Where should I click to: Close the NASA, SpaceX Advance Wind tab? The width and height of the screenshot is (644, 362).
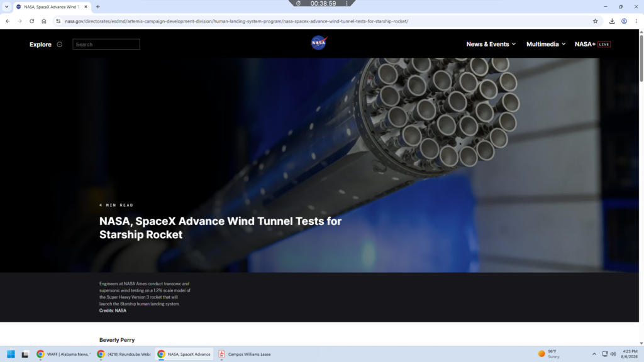coord(86,6)
